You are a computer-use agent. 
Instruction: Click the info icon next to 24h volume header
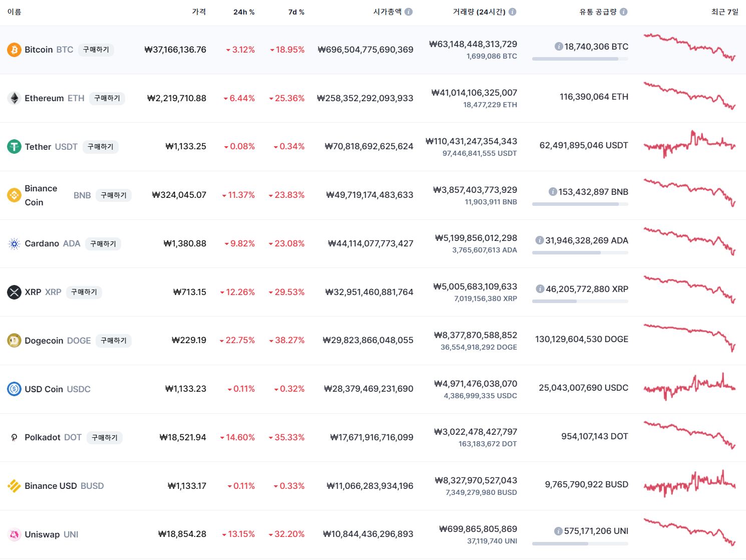(x=512, y=12)
